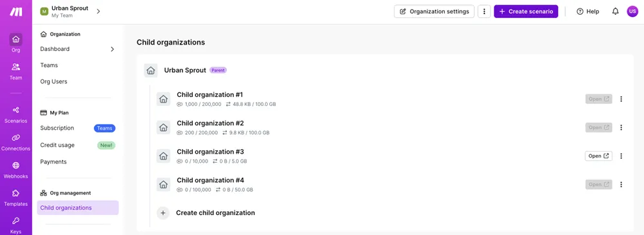Screen dimensions: 644x235
Task: Select Child organizations in the menu
Action: click(x=77, y=208)
